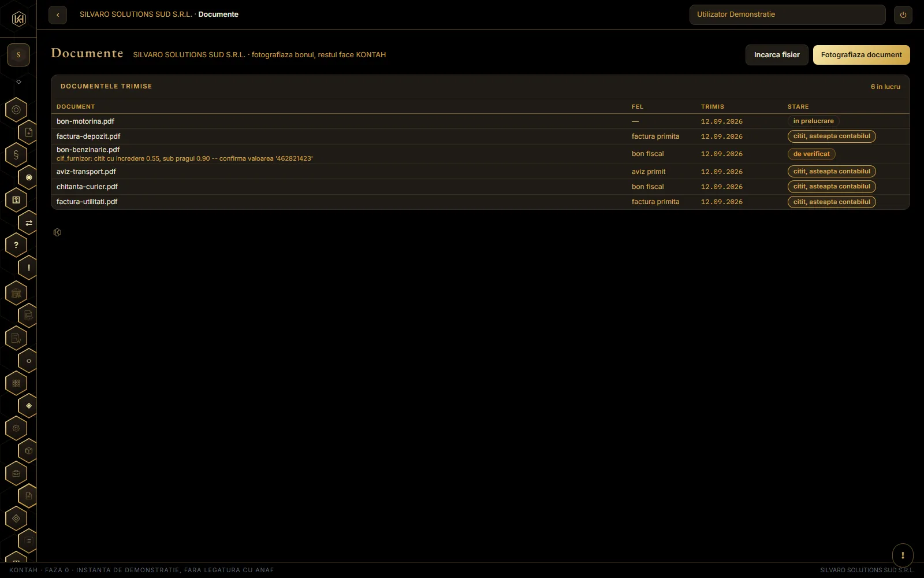Click the small diamond marker under avatar

tap(18, 82)
